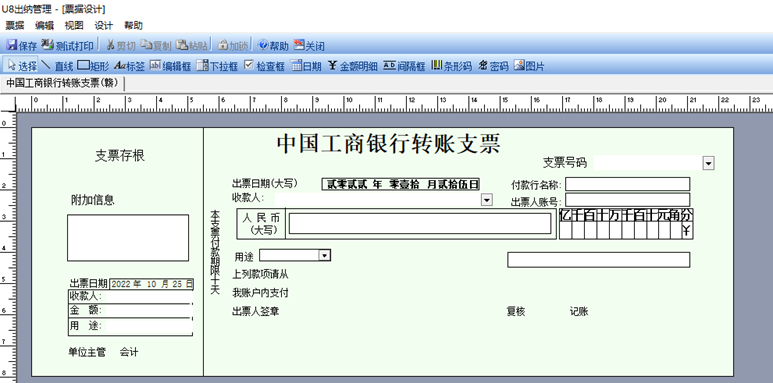The height and width of the screenshot is (383, 773).
Task: Open the 收款人 payee dropdown
Action: point(487,200)
